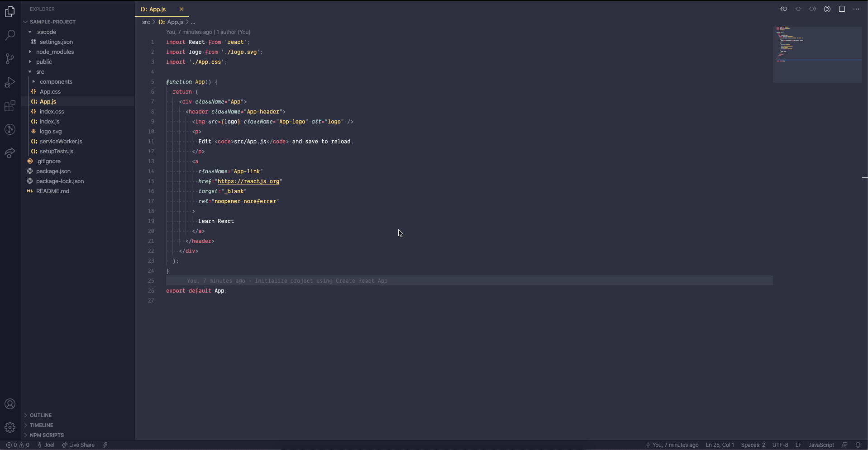Open the Accounts icon in the activity bar
868x450 pixels.
pos(10,404)
